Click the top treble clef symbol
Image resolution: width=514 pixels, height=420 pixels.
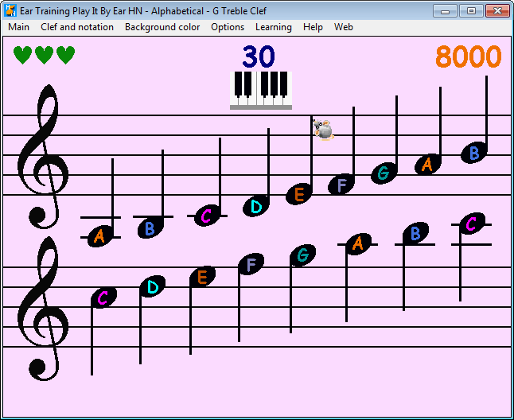[x=43, y=155]
